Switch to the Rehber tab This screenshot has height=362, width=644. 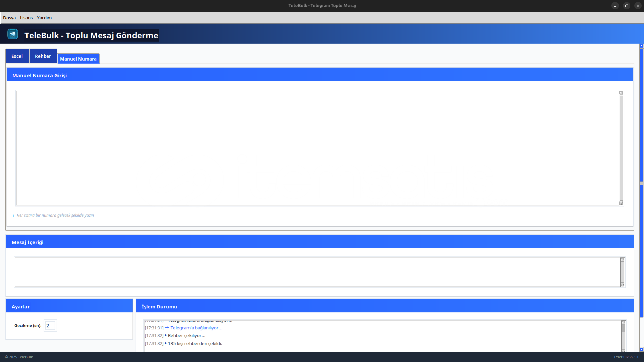(43, 56)
